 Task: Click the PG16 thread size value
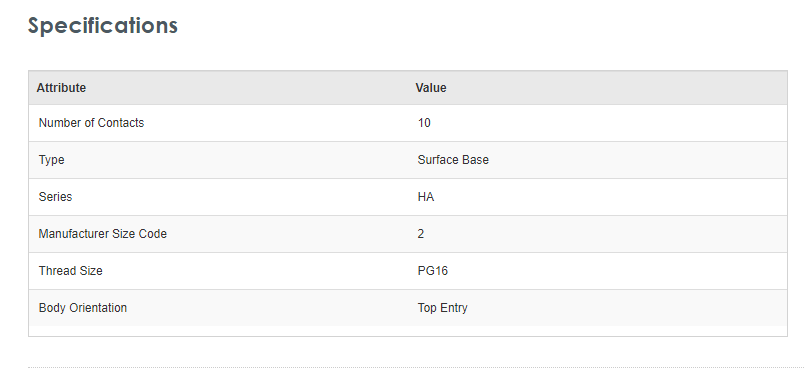click(x=432, y=271)
